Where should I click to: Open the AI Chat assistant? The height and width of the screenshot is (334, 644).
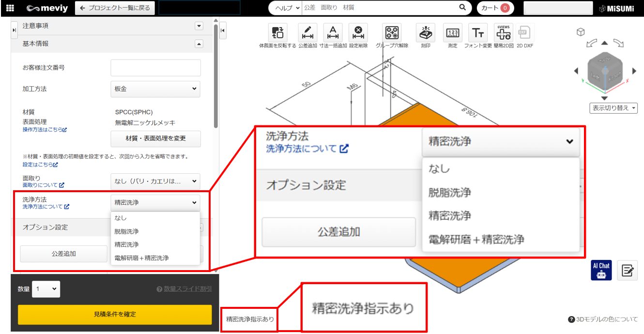point(602,270)
